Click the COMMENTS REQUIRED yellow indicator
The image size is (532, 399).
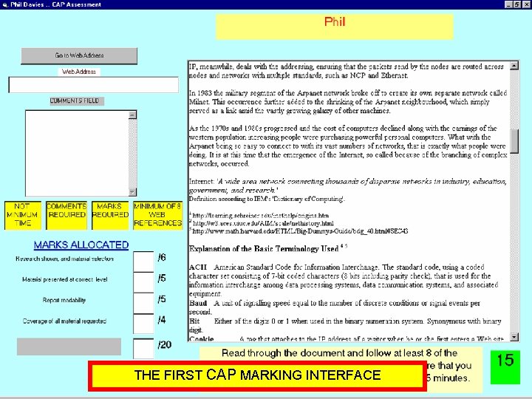[66, 215]
